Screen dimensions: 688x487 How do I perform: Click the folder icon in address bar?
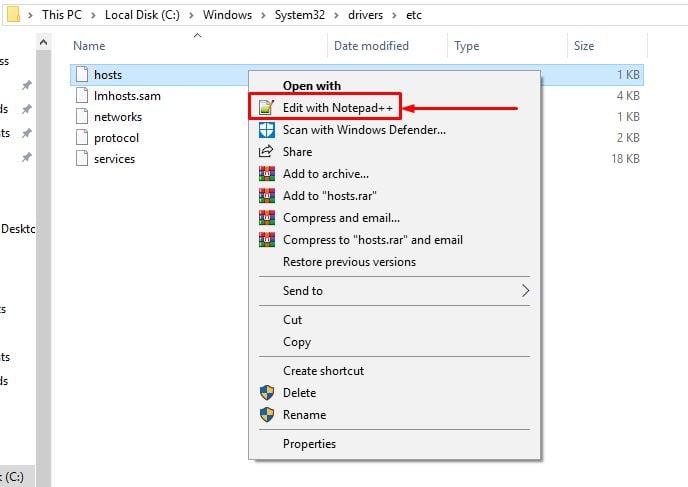pyautogui.click(x=13, y=14)
